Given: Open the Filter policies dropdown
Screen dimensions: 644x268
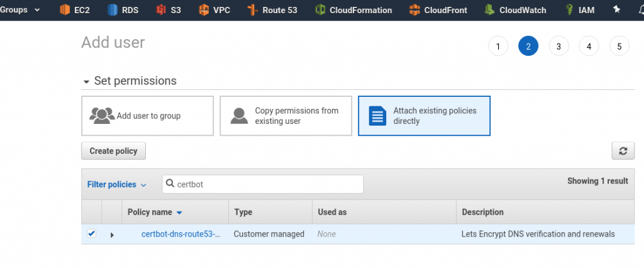Looking at the screenshot, I should click(x=116, y=184).
